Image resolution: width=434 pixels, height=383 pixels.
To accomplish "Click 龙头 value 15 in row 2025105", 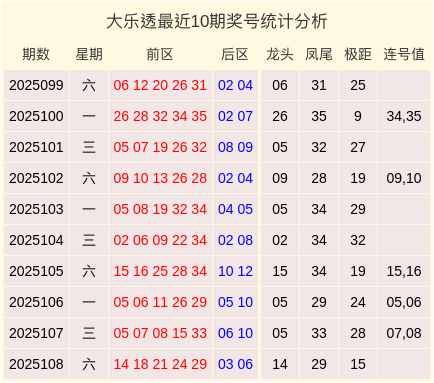I will tap(280, 271).
